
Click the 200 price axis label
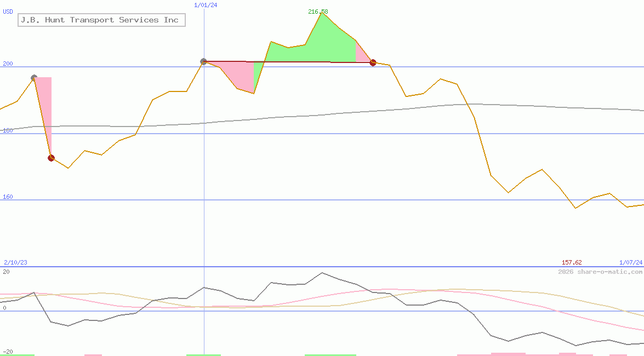click(x=8, y=64)
